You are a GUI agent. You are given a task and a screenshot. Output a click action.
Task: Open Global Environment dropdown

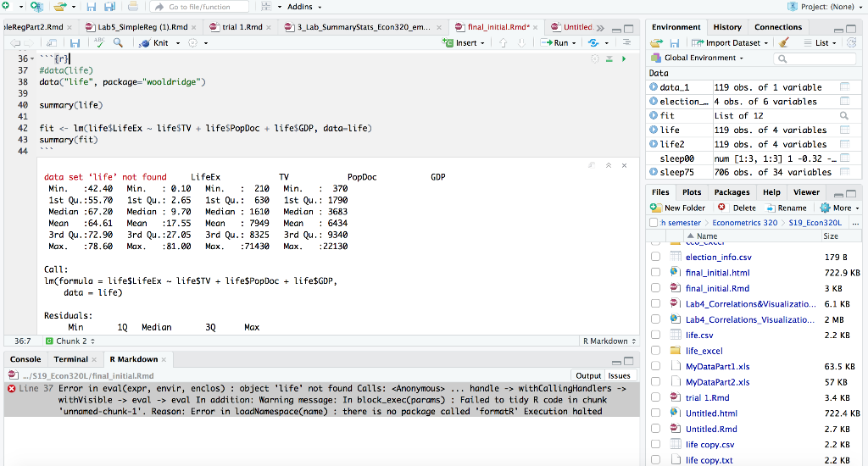coord(698,58)
